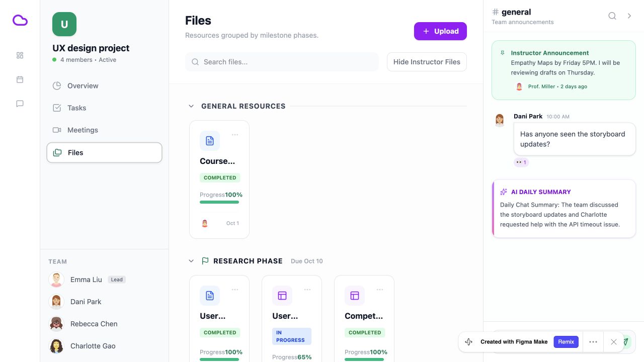The image size is (644, 362).
Task: Open Meetings in sidebar
Action: coord(104,130)
